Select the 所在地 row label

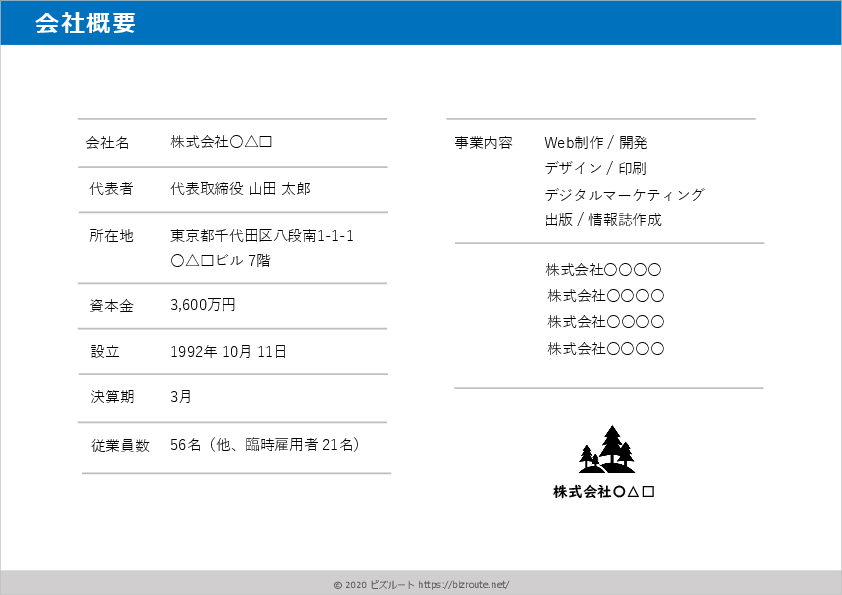point(111,236)
